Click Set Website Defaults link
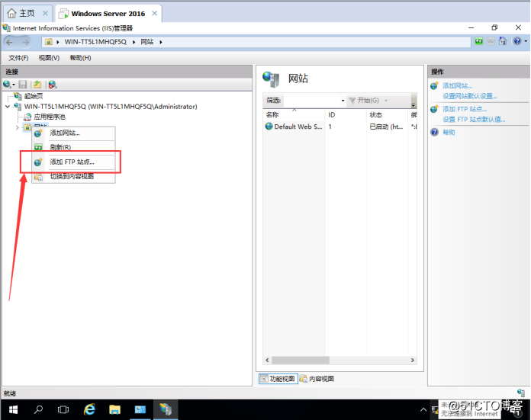 (x=470, y=97)
